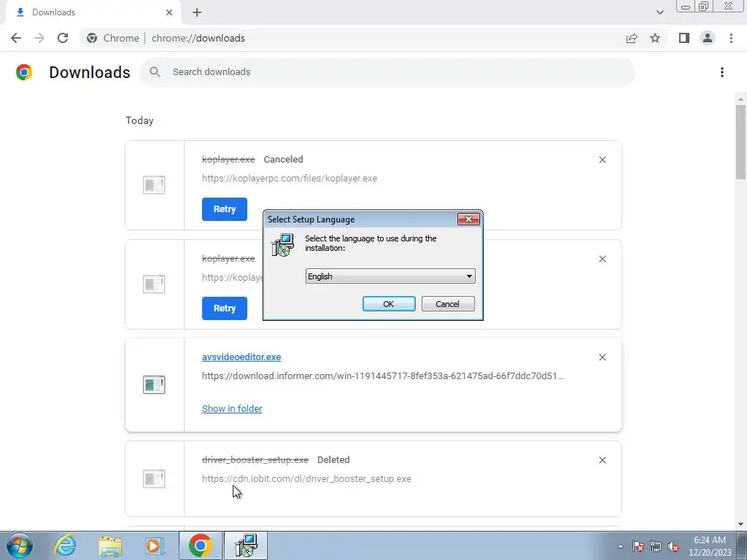The width and height of the screenshot is (747, 560).
Task: Click the koplayerpc.com source URL
Action: coord(289,178)
